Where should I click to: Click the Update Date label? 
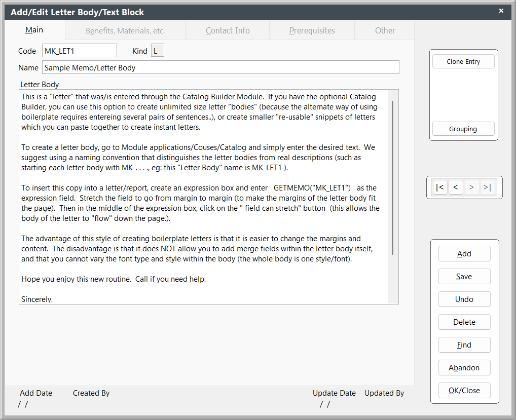[x=334, y=393]
